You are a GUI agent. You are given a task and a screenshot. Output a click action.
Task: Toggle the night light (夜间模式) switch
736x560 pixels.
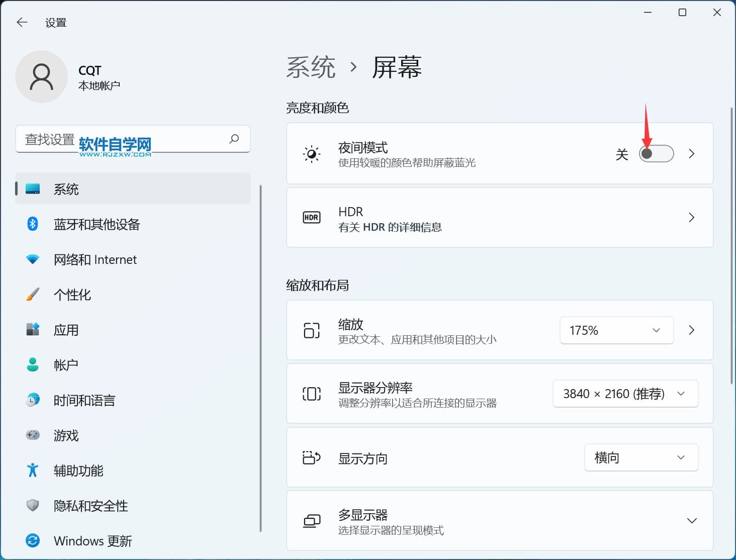pos(656,154)
